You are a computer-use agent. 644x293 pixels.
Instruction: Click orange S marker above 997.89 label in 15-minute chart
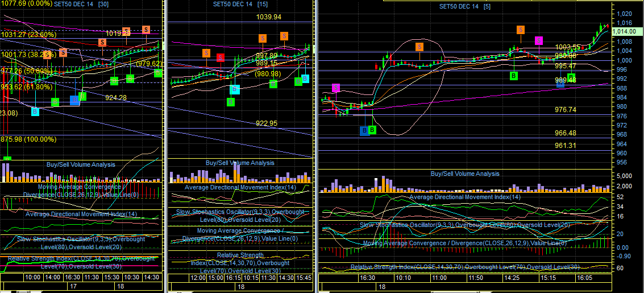pyautogui.click(x=262, y=38)
